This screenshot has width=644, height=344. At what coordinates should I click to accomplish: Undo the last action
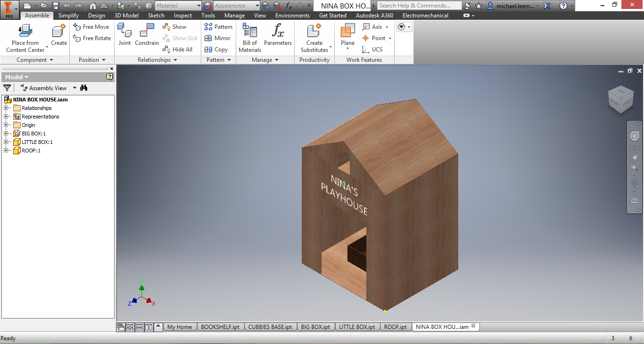(x=66, y=6)
